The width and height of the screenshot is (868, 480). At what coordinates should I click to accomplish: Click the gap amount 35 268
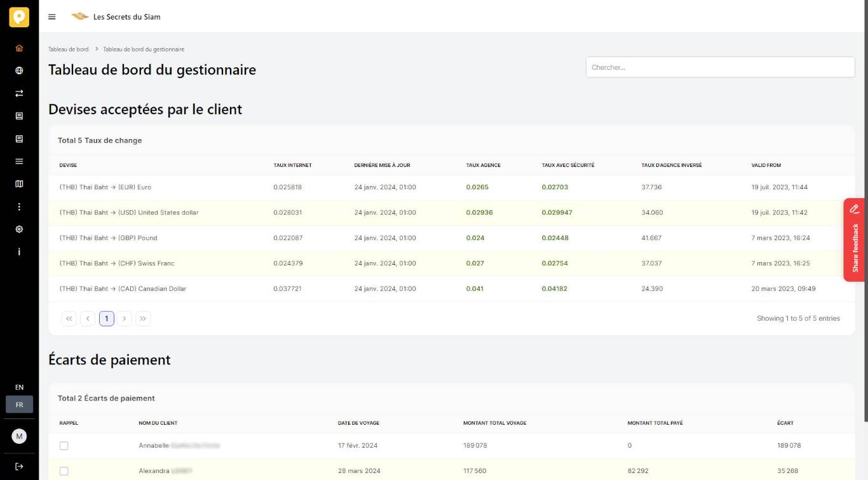789,471
